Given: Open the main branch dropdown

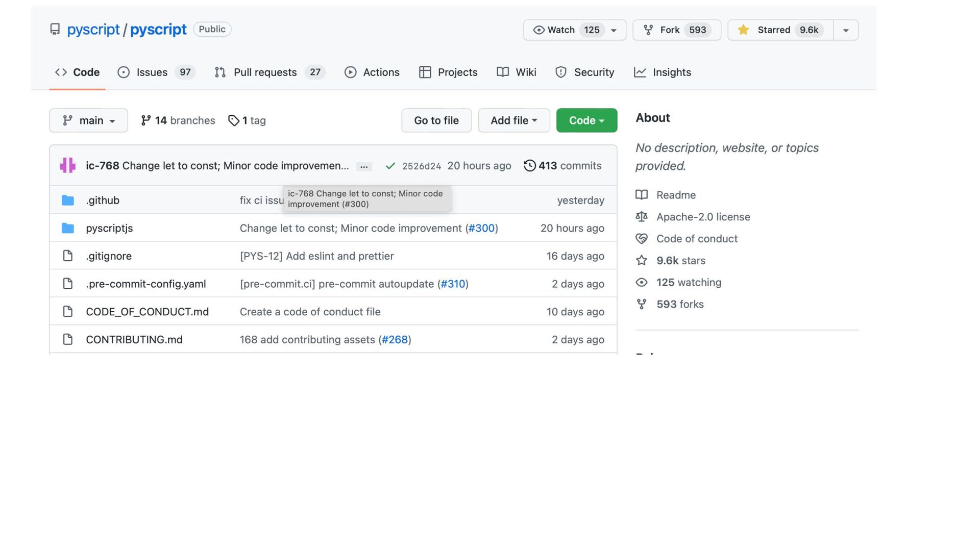Looking at the screenshot, I should click(x=88, y=120).
